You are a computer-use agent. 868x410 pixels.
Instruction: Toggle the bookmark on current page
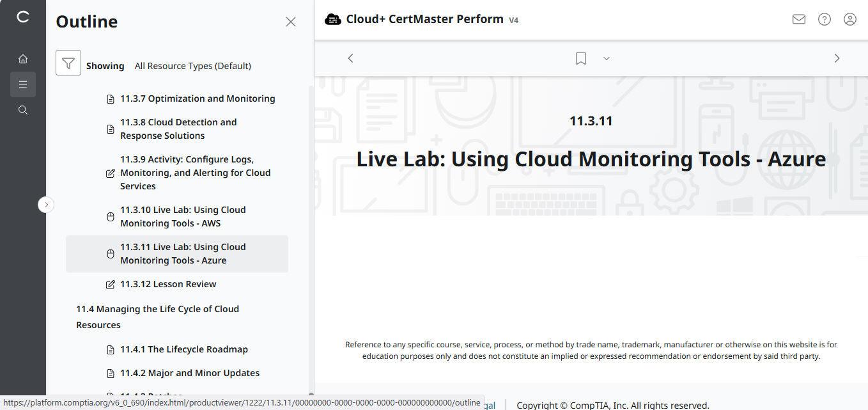click(580, 58)
